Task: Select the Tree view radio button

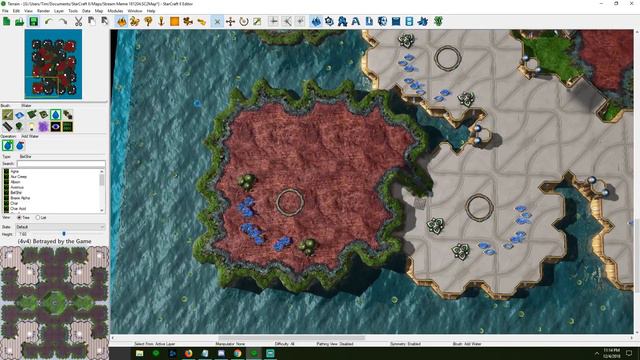Action: (x=19, y=218)
